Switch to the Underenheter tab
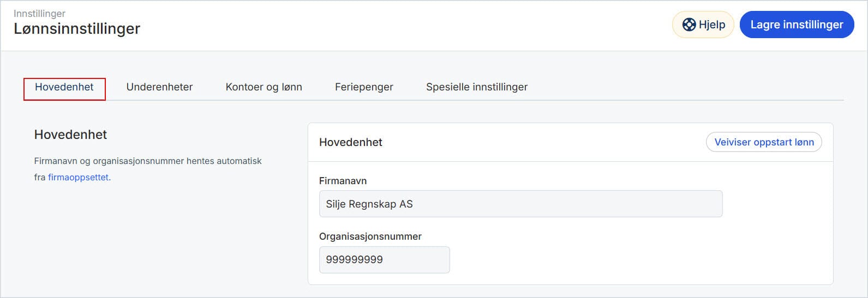Image resolution: width=868 pixels, height=298 pixels. coord(159,87)
